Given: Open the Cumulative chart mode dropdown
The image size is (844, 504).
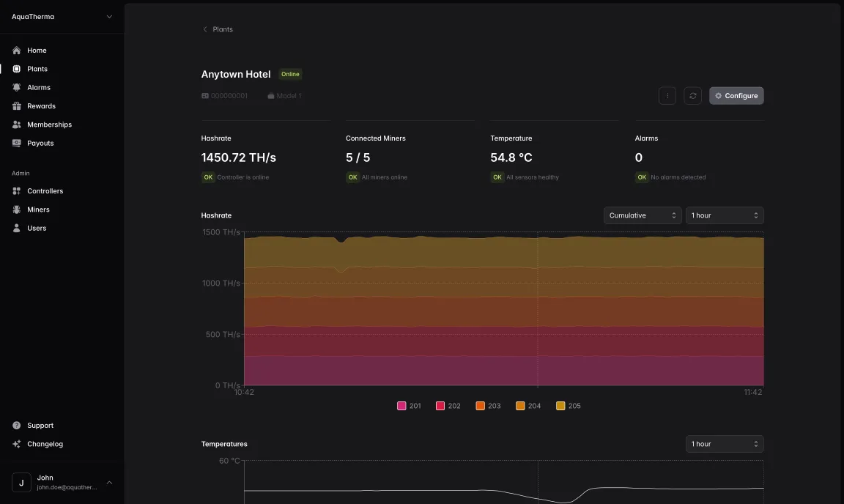Looking at the screenshot, I should click(643, 215).
